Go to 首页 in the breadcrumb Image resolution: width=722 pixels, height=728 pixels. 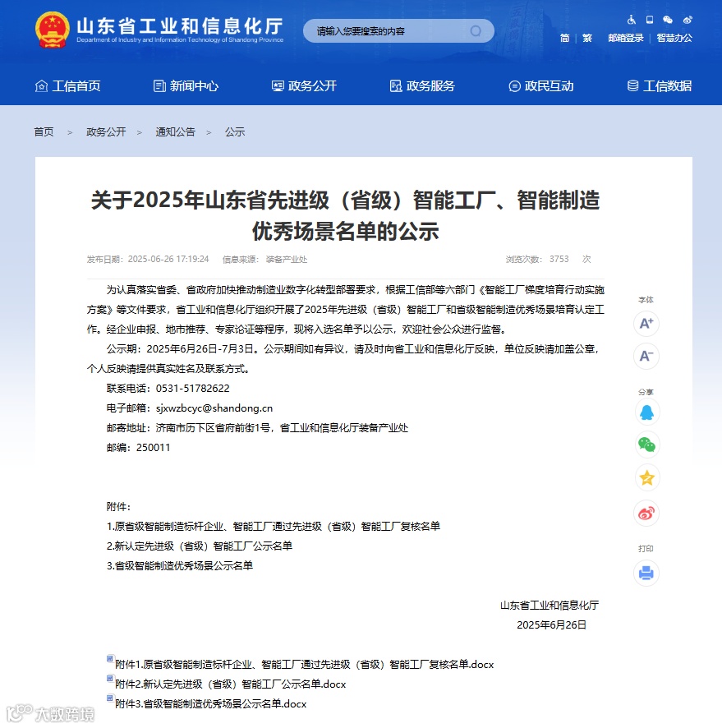pyautogui.click(x=44, y=131)
